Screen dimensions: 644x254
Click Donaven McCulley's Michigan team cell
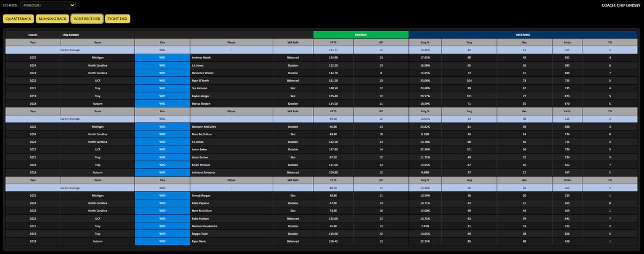coord(98,128)
